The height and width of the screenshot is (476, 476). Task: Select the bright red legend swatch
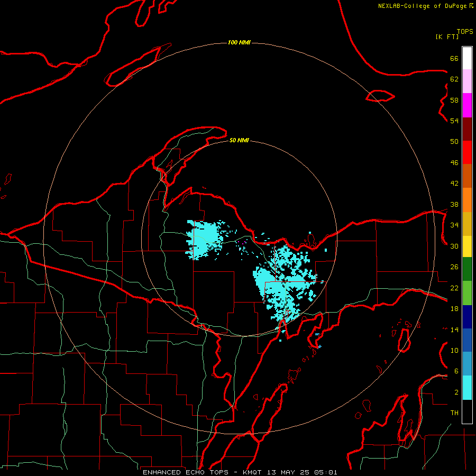pos(467,153)
